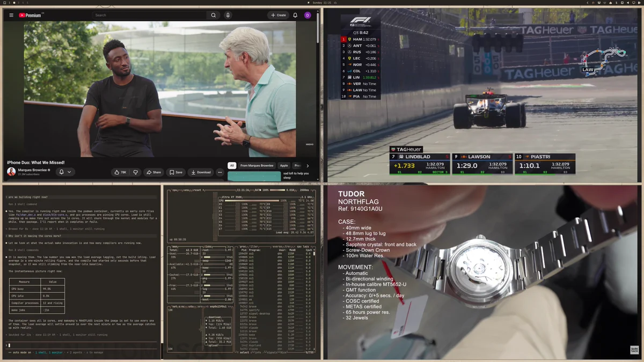Click the 'Compiler processes' table cell

coord(24,303)
